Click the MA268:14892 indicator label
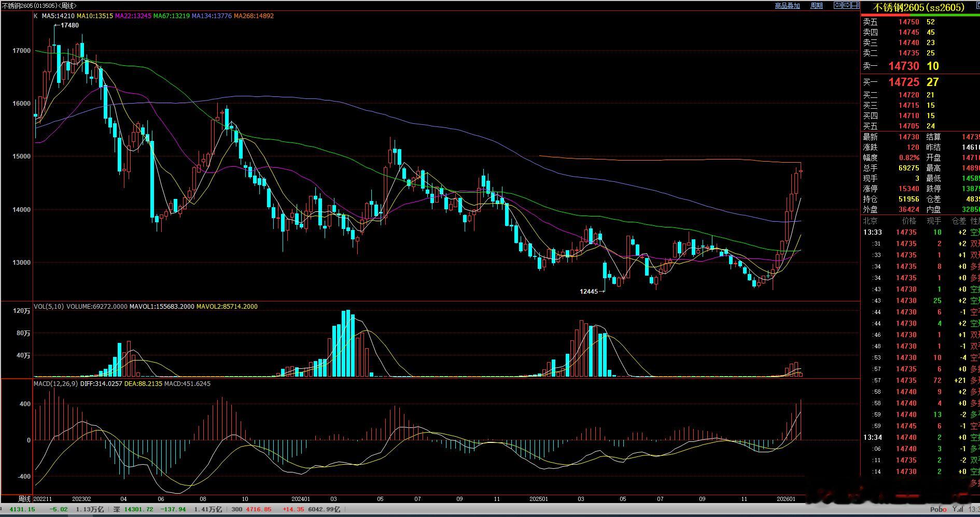The width and height of the screenshot is (980, 517). 254,16
